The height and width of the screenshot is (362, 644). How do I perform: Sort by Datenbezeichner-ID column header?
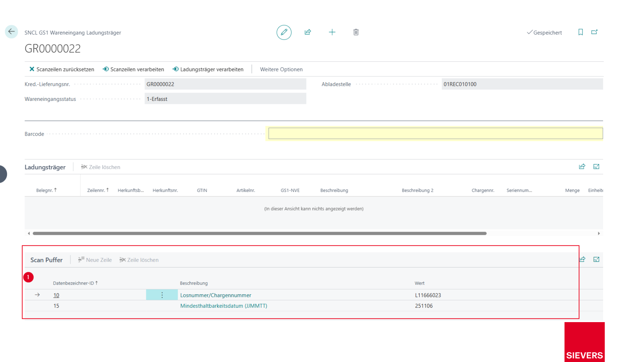[75, 283]
